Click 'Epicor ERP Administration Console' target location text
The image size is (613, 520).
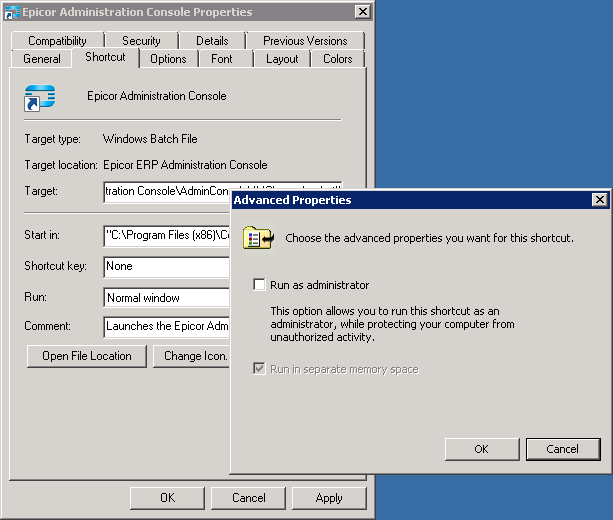click(x=185, y=165)
